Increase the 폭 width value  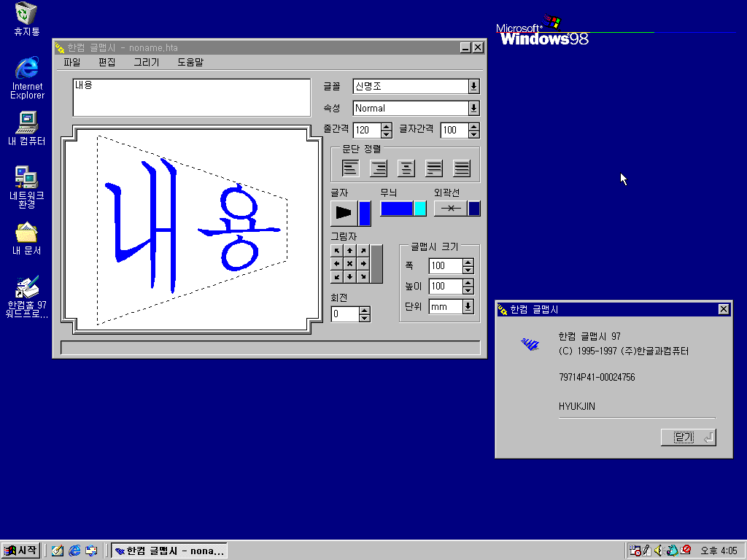[x=468, y=262]
